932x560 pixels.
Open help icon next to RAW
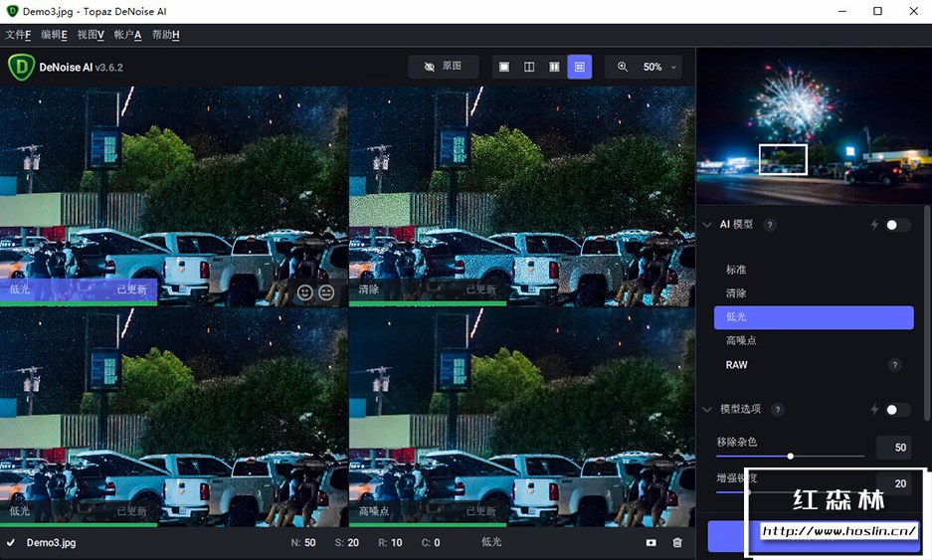point(894,365)
